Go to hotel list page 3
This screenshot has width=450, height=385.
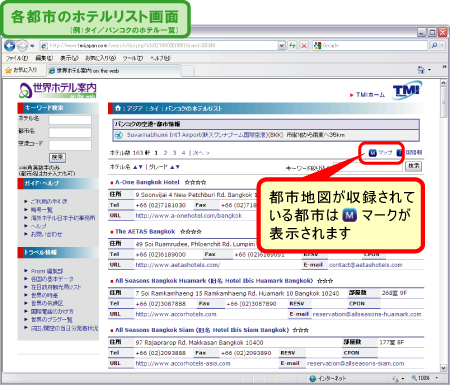174,153
